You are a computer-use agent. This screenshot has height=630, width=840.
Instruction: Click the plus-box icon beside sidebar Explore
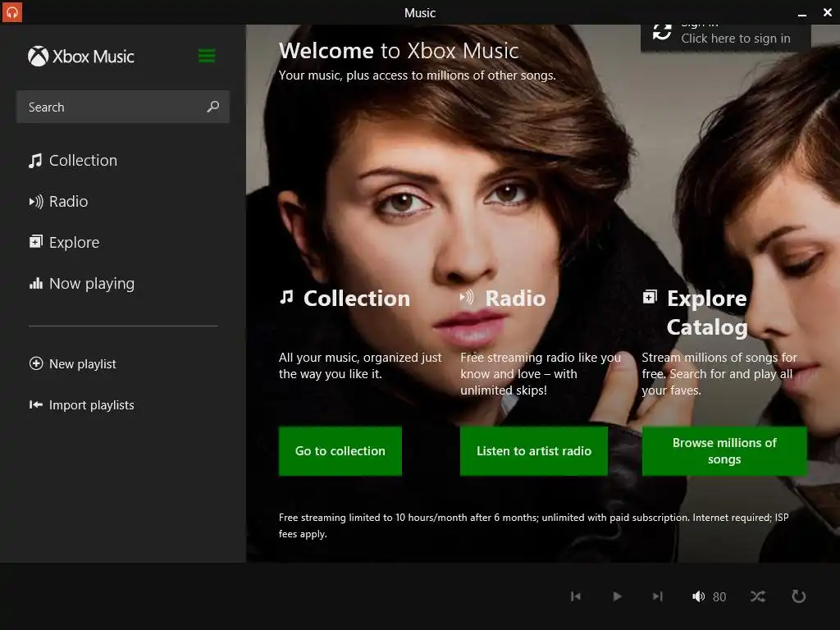click(35, 242)
